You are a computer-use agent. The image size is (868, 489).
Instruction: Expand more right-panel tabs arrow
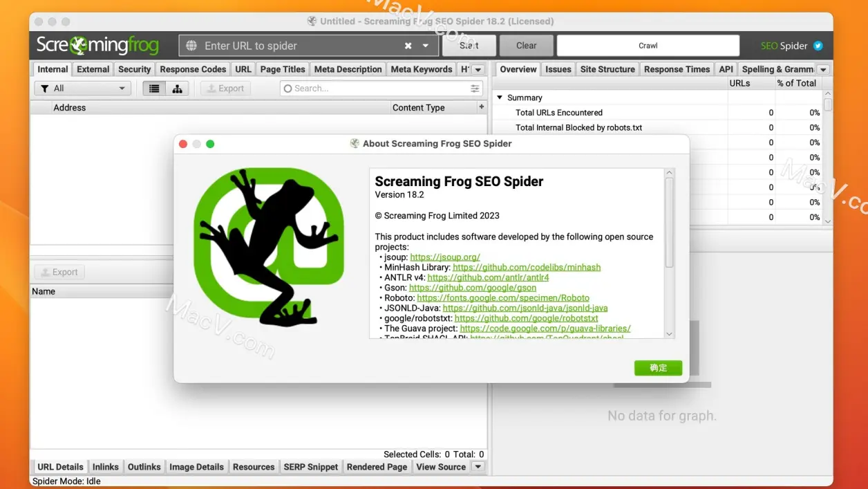(x=823, y=69)
